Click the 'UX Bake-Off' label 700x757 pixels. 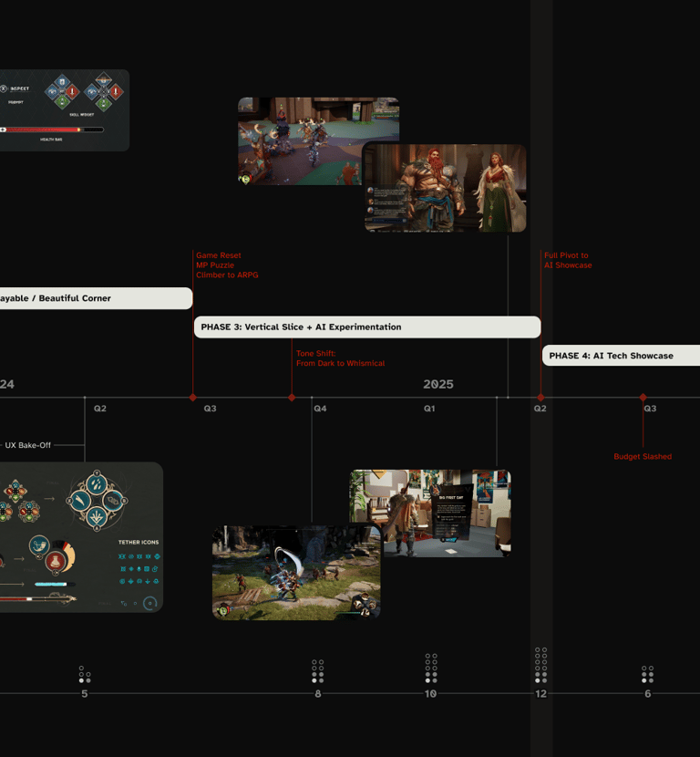(x=28, y=445)
